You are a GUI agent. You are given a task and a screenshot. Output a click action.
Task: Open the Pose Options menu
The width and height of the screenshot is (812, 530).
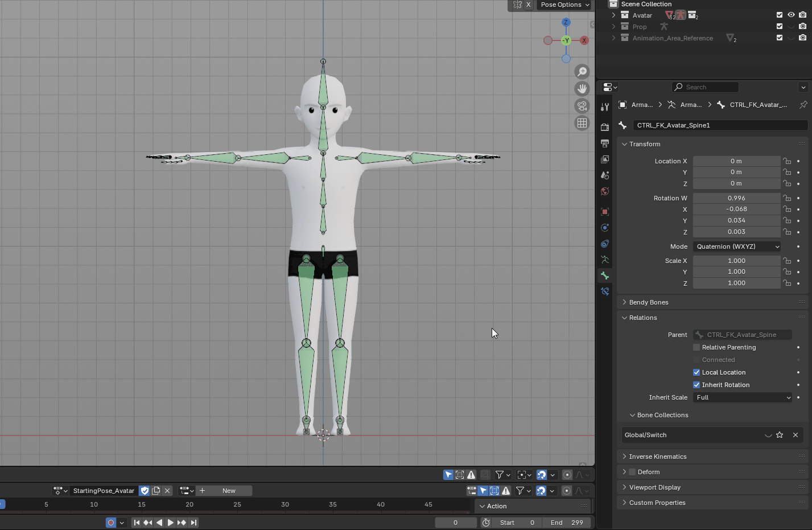(x=564, y=5)
